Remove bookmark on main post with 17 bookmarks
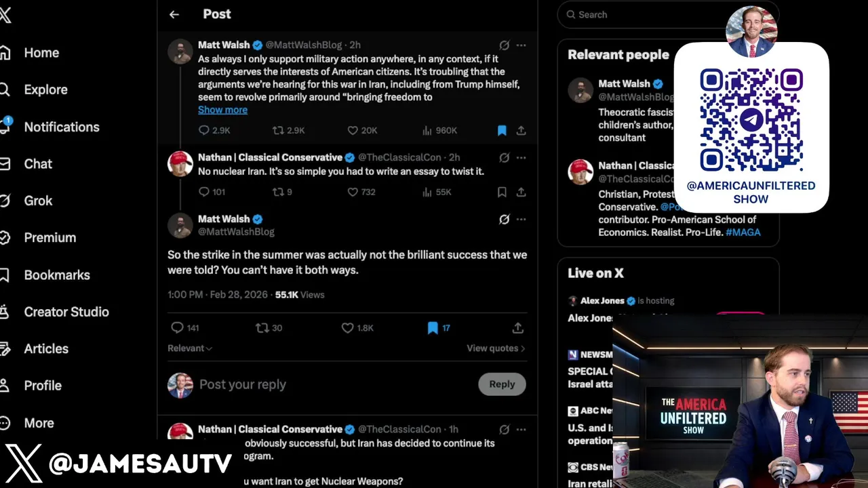Screen dimensions: 868x488 439,328
